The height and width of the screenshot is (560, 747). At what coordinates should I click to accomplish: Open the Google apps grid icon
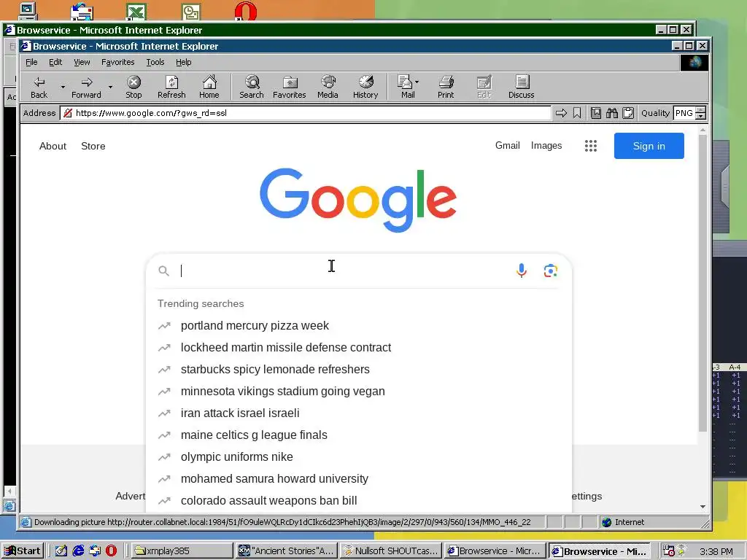coord(591,146)
